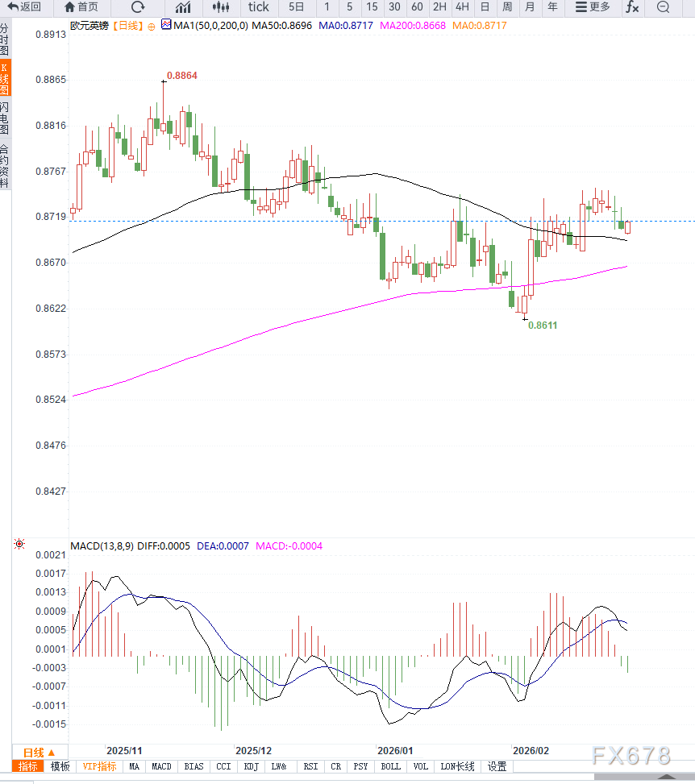The height and width of the screenshot is (784, 695).
Task: Go back using the 返回 button
Action: point(24,7)
